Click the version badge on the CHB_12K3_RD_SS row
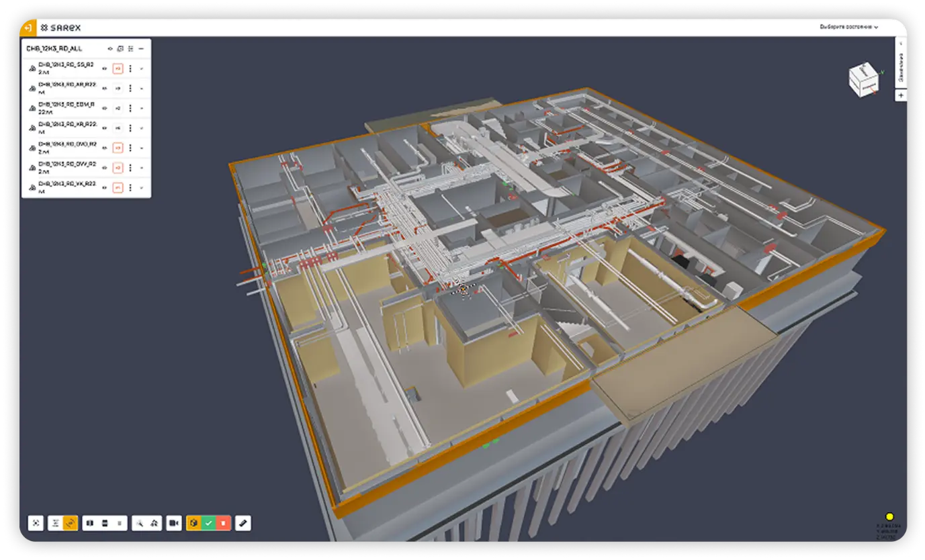925x560 pixels. click(x=118, y=68)
